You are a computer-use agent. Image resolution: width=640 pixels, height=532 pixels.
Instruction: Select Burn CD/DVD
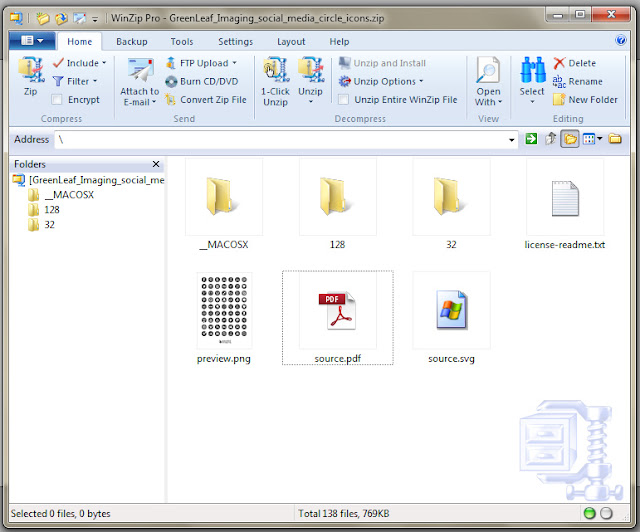pos(202,81)
